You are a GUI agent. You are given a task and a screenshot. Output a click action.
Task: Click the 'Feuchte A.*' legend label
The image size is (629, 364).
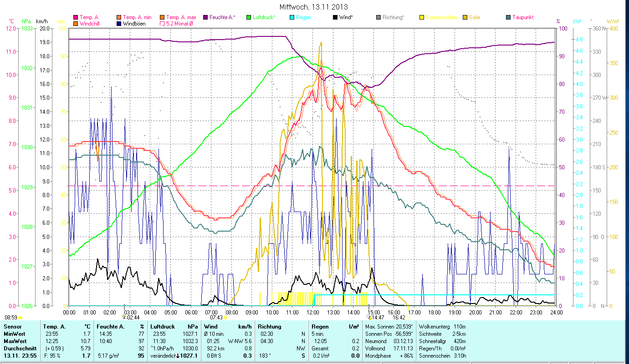223,17
